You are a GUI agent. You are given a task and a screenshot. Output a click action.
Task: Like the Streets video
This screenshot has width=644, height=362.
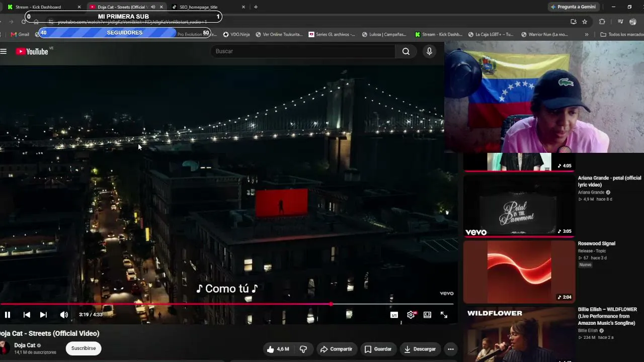(x=278, y=349)
